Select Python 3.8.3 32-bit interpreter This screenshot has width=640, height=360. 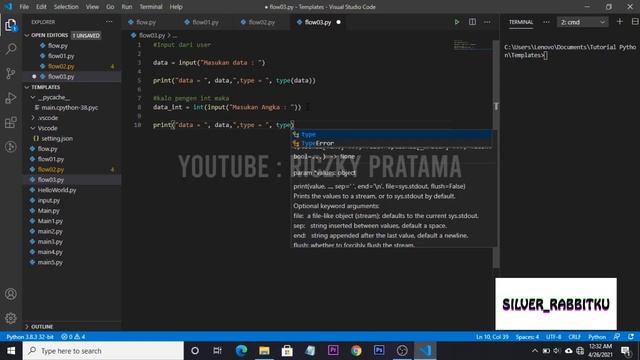tap(30, 337)
